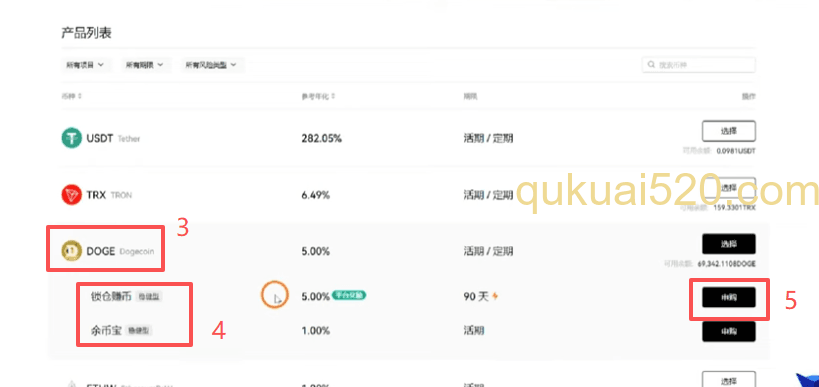Image resolution: width=819 pixels, height=387 pixels.
Task: Click 活期 / 定期 in USDT row
Action: coord(488,138)
